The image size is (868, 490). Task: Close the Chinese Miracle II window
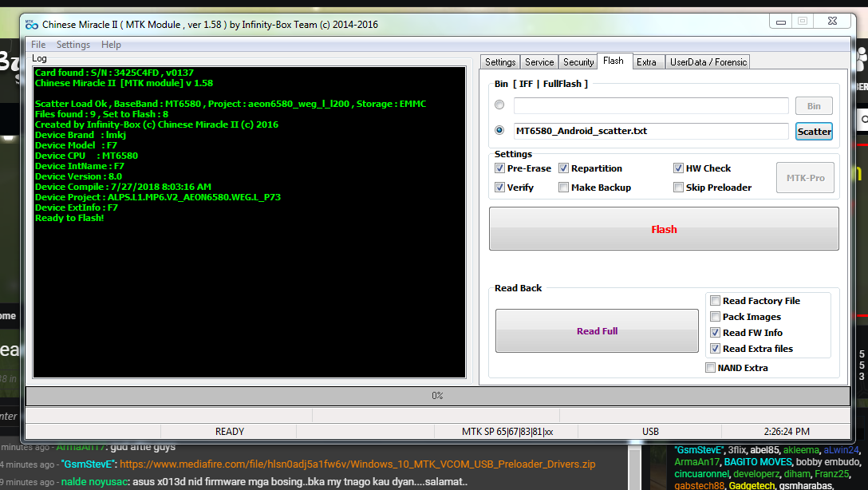tap(832, 21)
